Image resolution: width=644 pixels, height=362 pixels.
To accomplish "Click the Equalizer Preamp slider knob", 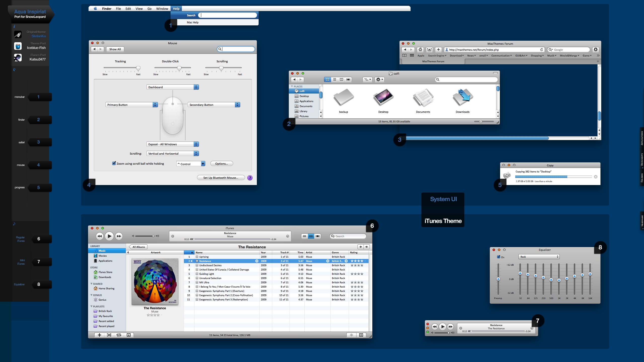I will [498, 279].
